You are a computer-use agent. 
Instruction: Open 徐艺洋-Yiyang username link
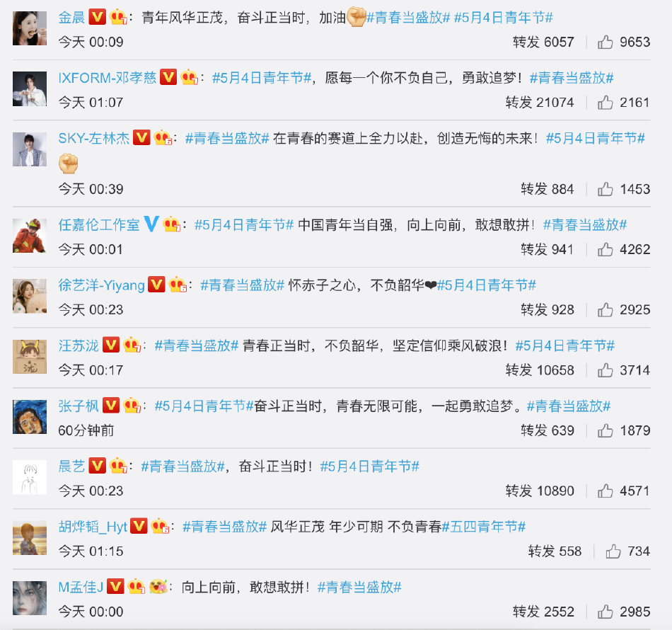point(102,285)
